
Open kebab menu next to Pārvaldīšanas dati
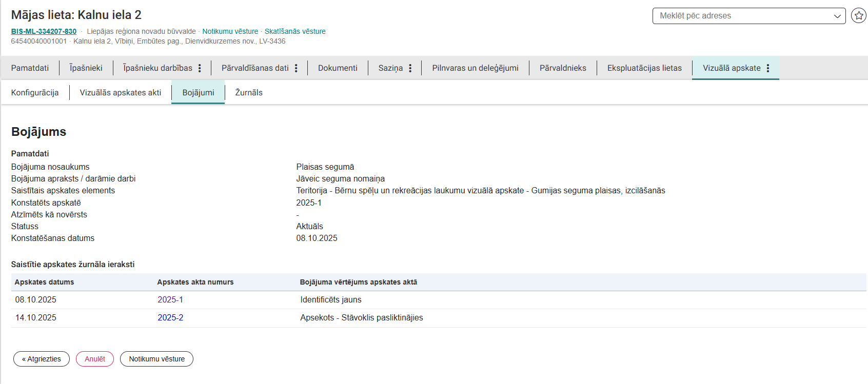[296, 68]
